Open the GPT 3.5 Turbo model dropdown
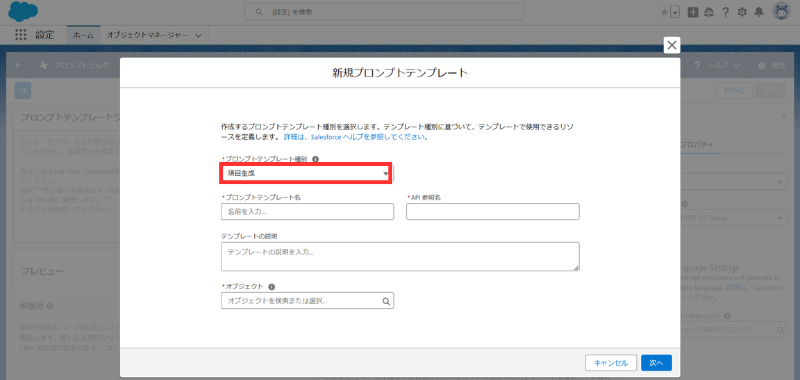The image size is (800, 380). coord(734,218)
